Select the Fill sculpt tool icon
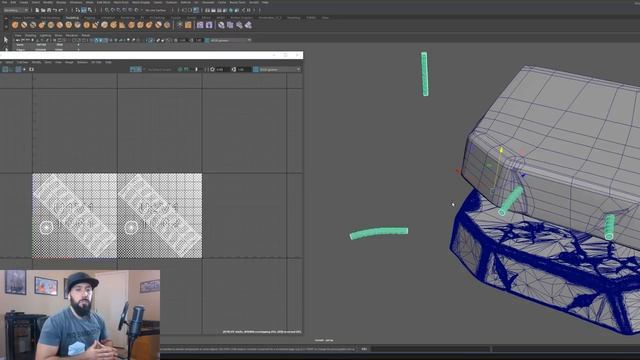Screen dimensions: 640x360 tap(122, 25)
